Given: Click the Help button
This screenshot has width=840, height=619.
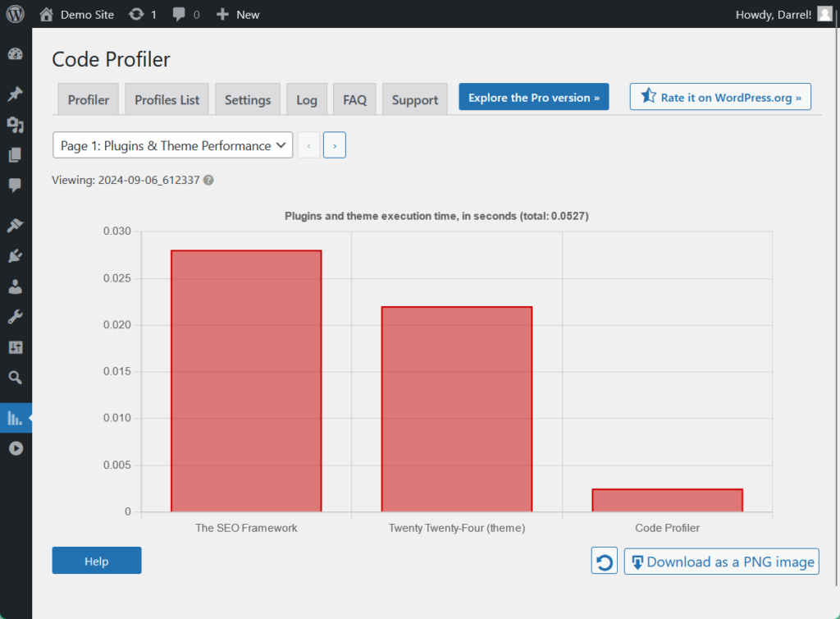Looking at the screenshot, I should 97,561.
